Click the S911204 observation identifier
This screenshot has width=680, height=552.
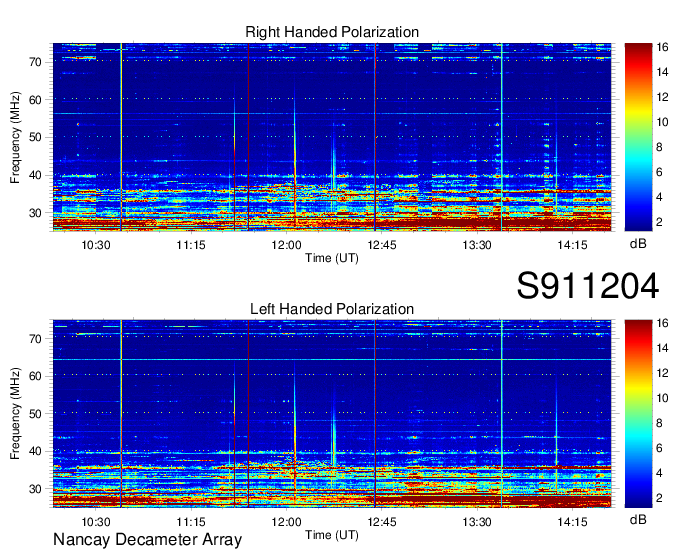pos(588,286)
